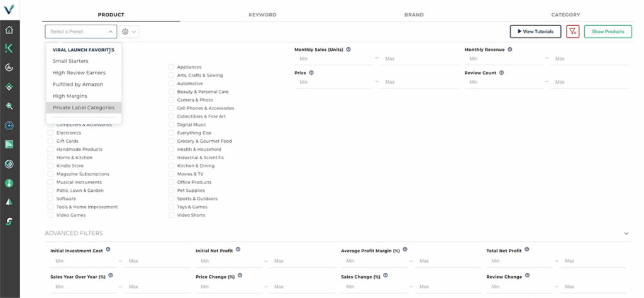Image resolution: width=644 pixels, height=298 pixels.
Task: Click help icon next to Monthly Sales (Units)
Action: (x=348, y=49)
